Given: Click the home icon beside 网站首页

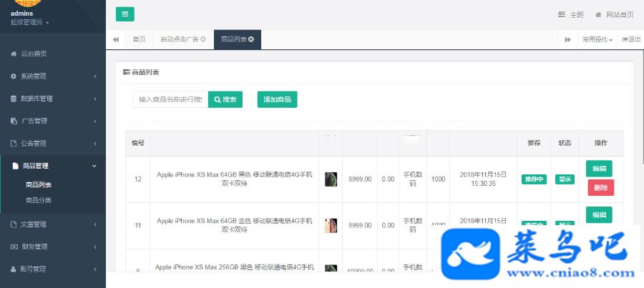Looking at the screenshot, I should (x=598, y=15).
